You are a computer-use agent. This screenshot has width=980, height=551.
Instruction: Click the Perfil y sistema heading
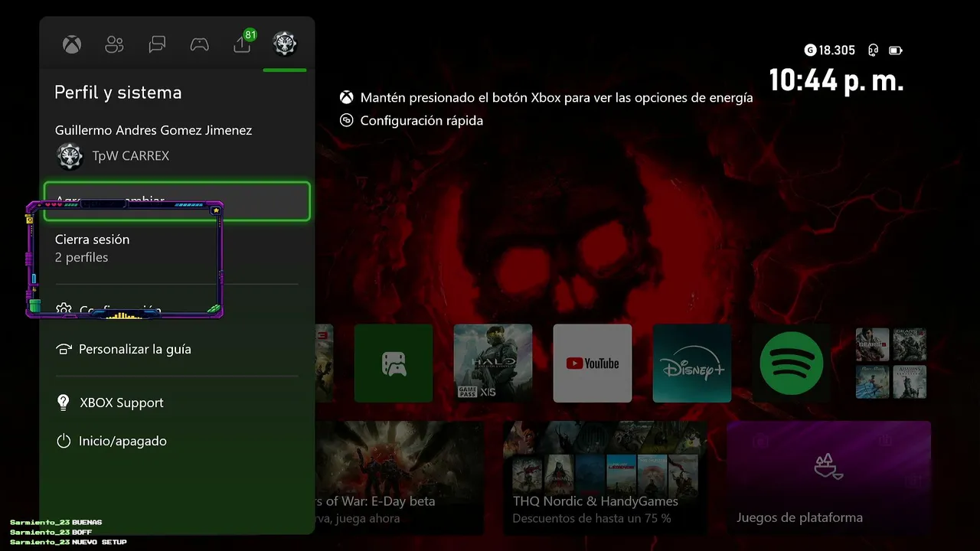(x=118, y=93)
